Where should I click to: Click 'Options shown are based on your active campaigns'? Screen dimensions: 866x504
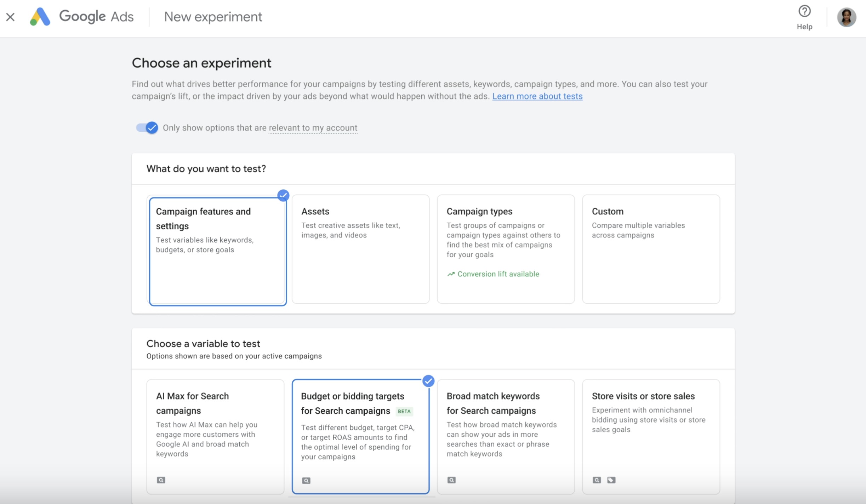tap(234, 356)
